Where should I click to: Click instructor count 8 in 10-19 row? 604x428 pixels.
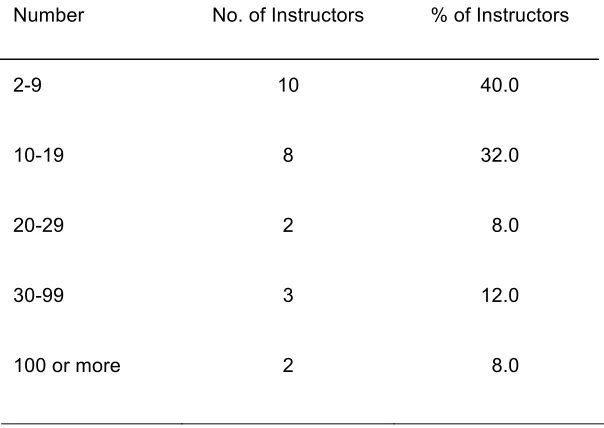tap(288, 155)
